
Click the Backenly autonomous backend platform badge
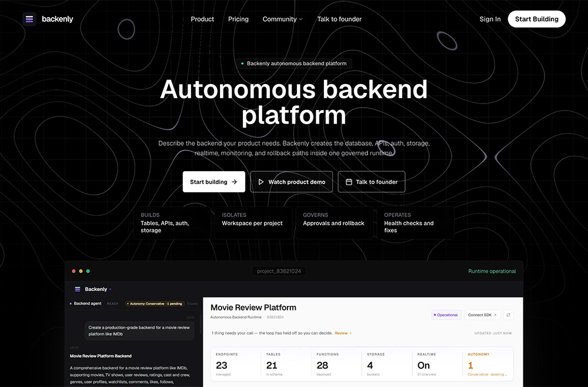pyautogui.click(x=294, y=64)
